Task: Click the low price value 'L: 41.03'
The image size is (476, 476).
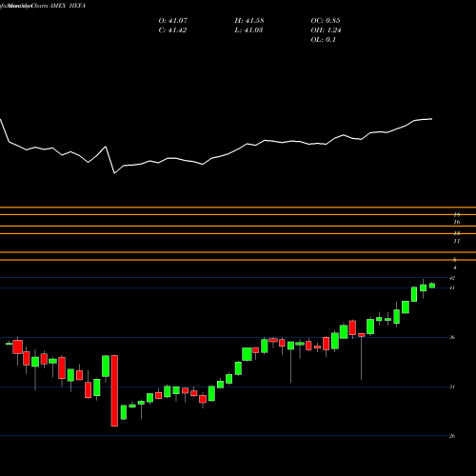Action: click(x=248, y=30)
